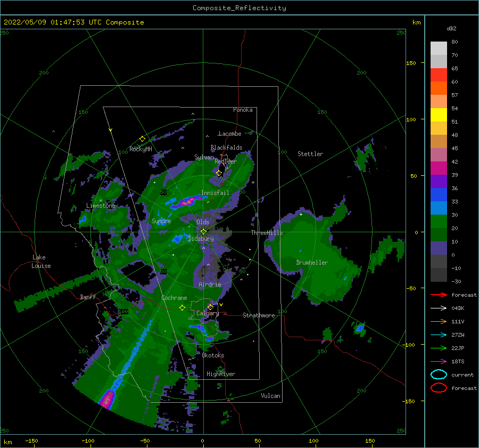Image resolution: width=479 pixels, height=448 pixels.
Task: Click the blue storm cell east of Strathmore
Action: coord(360,329)
